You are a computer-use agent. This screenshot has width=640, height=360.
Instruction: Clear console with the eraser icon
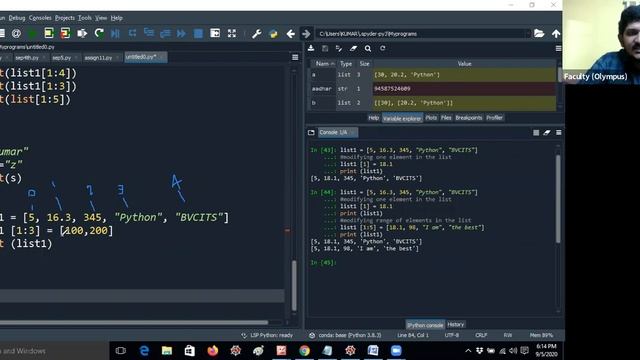tap(547, 133)
